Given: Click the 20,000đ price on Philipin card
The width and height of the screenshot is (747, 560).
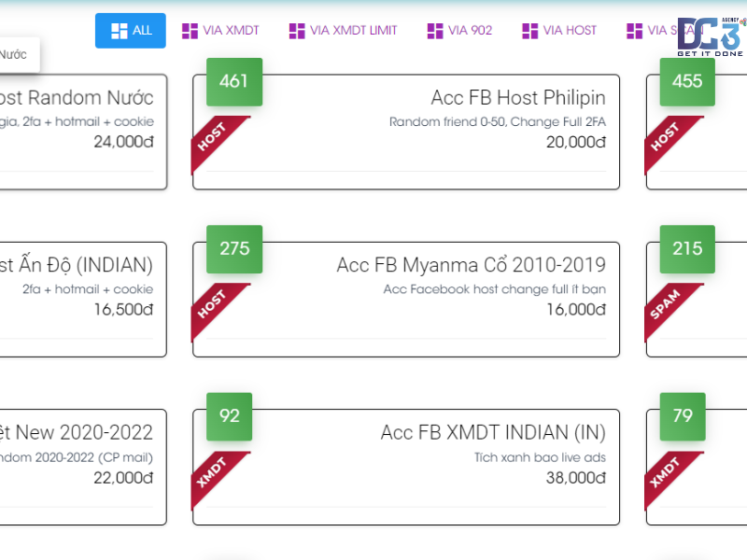Looking at the screenshot, I should point(576,142).
